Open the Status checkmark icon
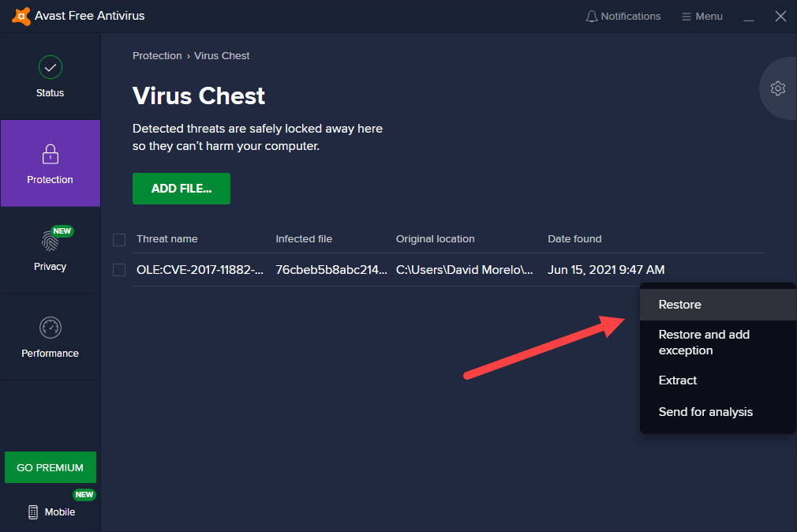 51,67
